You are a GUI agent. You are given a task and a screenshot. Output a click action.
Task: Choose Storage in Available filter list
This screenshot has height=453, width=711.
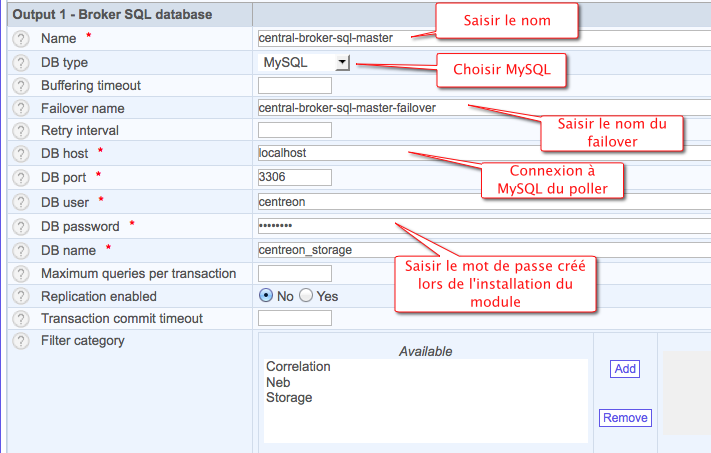point(289,397)
